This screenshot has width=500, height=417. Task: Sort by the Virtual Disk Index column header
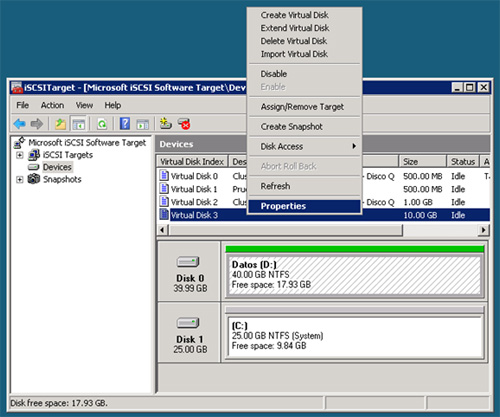pos(192,162)
